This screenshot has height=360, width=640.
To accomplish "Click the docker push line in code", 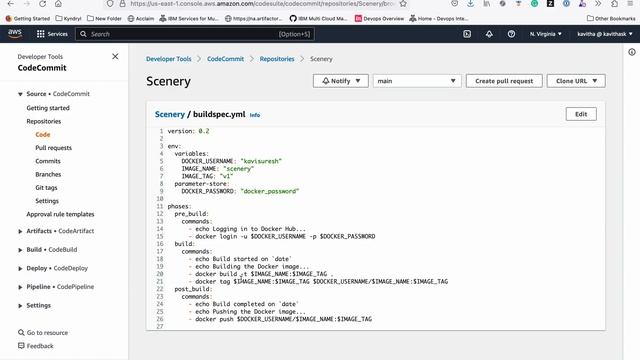I will [280, 319].
